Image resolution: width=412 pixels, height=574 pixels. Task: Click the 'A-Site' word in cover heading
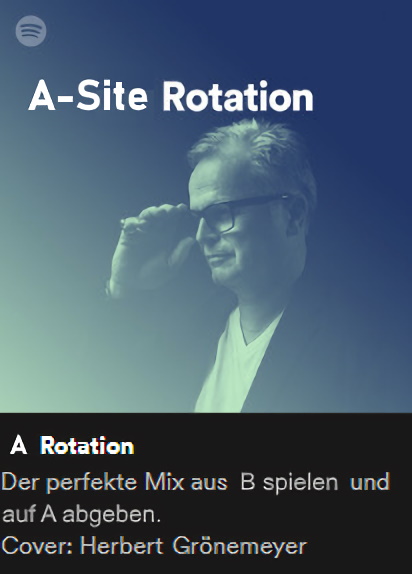(x=88, y=96)
